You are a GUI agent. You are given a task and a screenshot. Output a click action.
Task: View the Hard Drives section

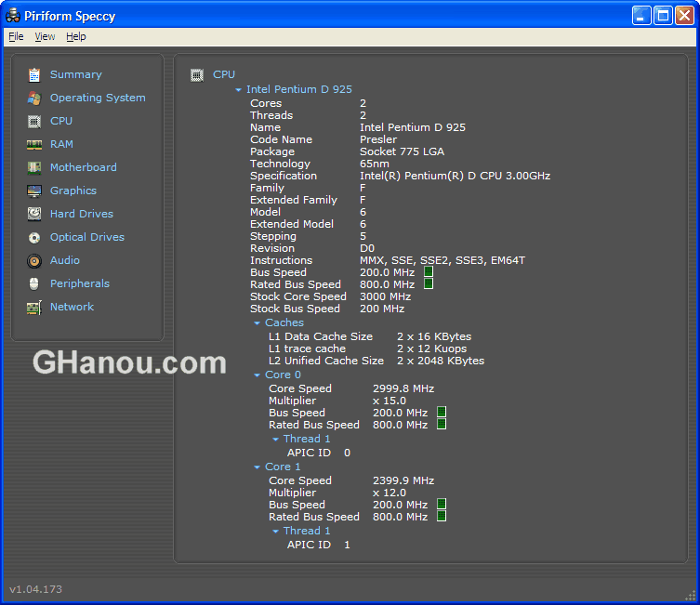[x=82, y=214]
